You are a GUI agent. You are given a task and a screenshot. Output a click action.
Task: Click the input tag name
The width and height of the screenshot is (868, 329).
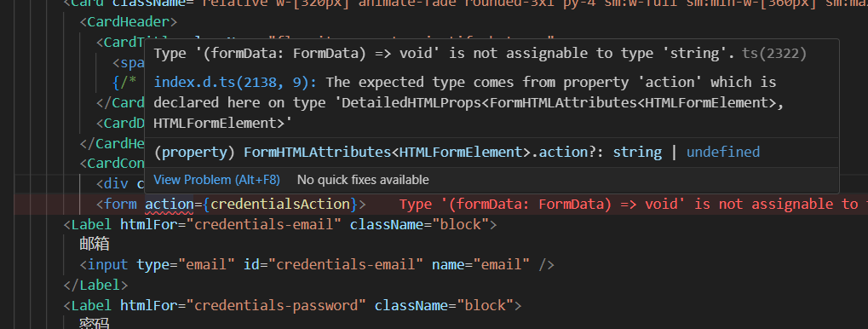click(108, 265)
